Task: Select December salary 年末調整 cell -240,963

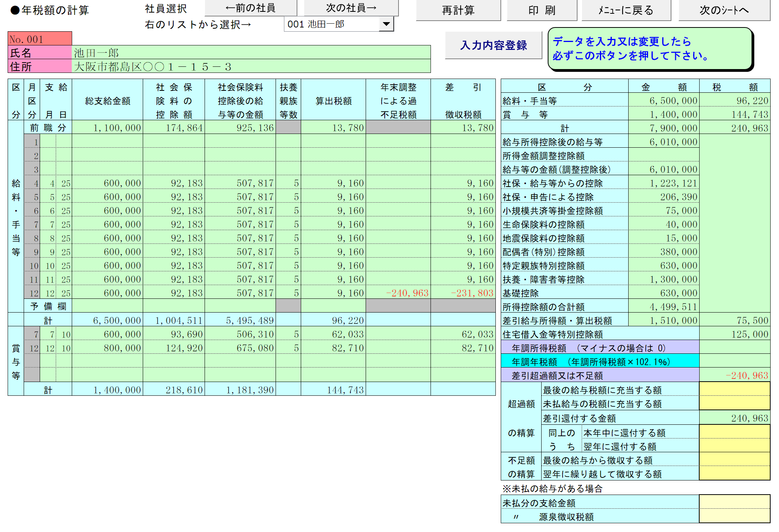Action: pyautogui.click(x=398, y=293)
